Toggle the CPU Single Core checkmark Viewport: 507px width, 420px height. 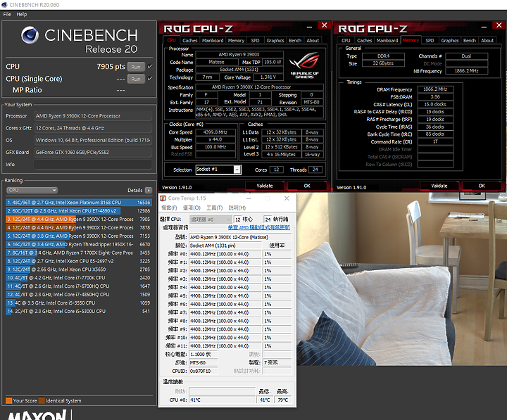[x=150, y=79]
